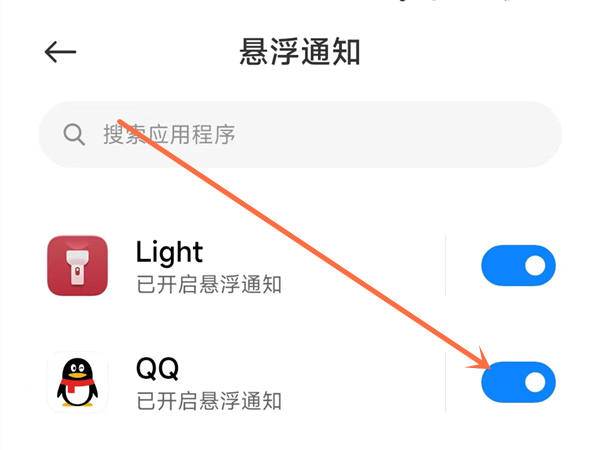Open the Light app name entry

point(169,252)
